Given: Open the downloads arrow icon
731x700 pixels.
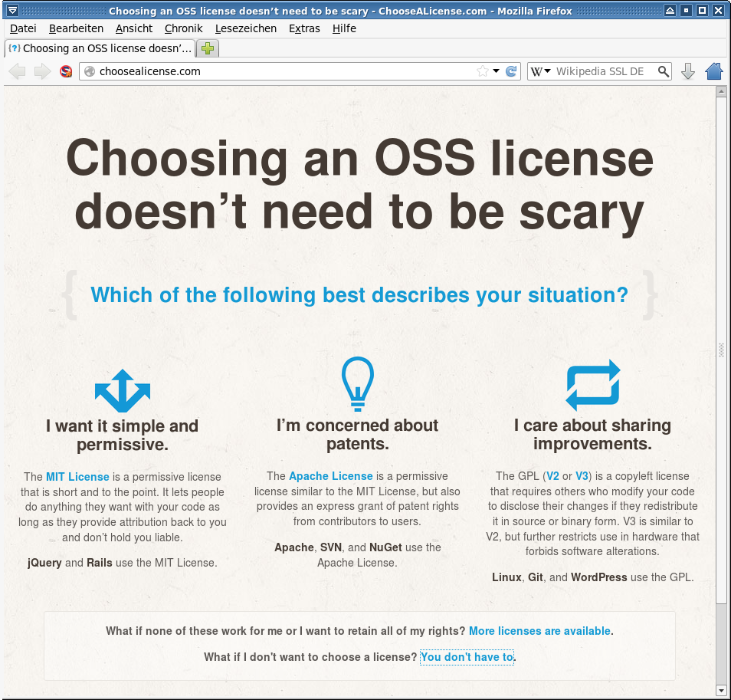Looking at the screenshot, I should [x=687, y=71].
